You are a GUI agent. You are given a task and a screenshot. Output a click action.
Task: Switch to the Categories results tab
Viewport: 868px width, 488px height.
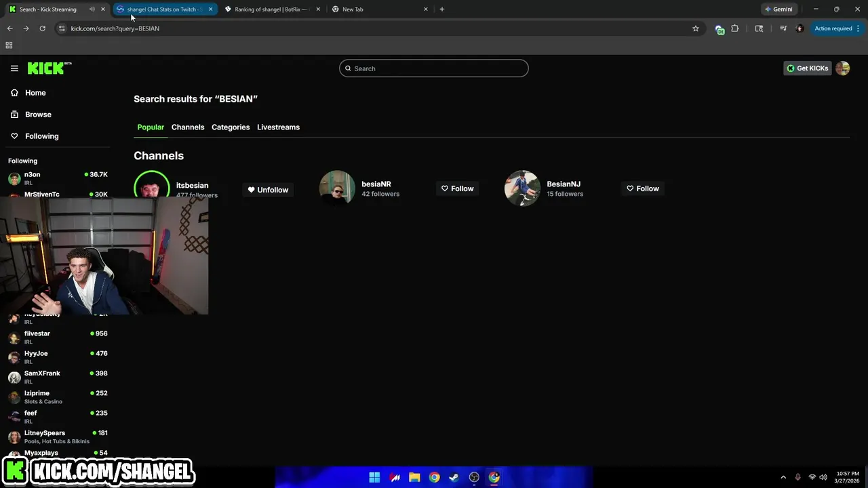pos(231,127)
